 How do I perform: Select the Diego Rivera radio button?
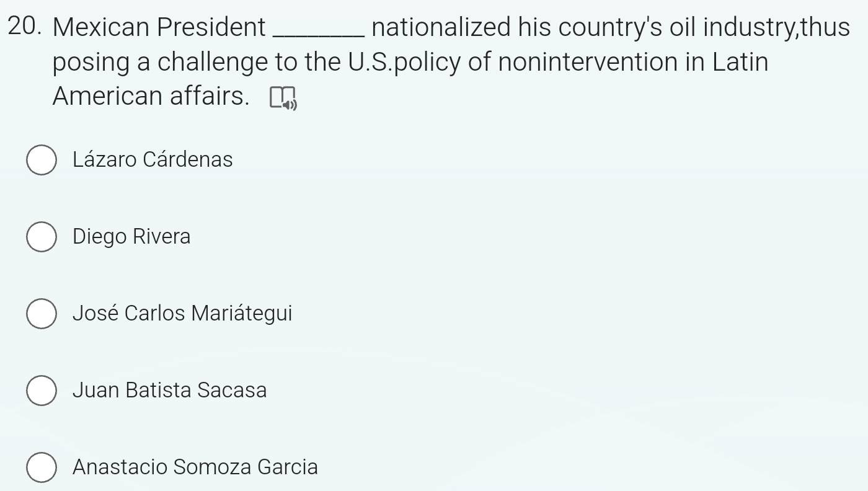41,237
